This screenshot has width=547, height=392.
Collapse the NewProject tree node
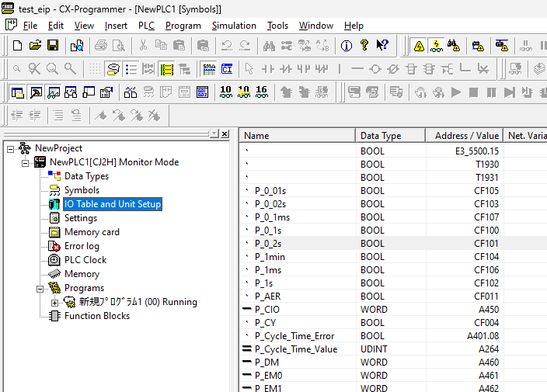pos(11,149)
